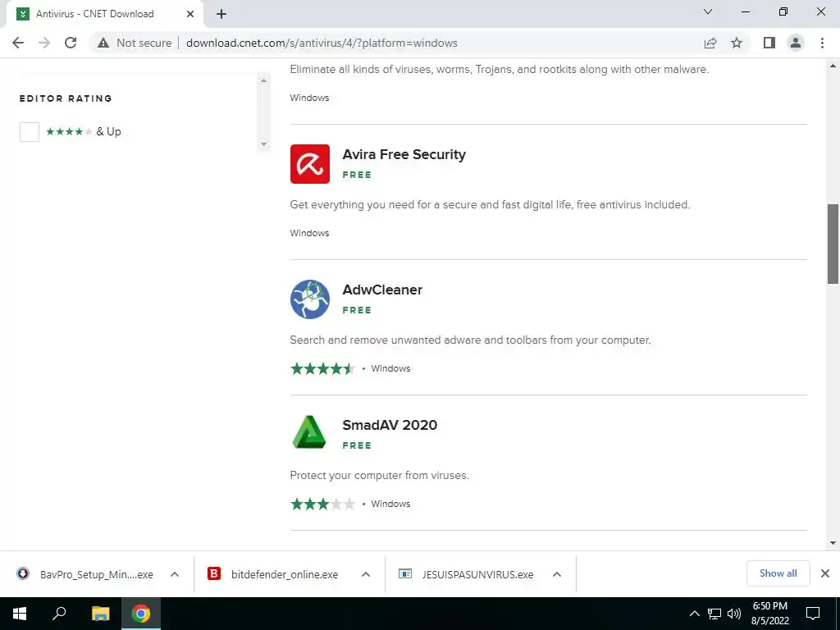Close the Antivirus - CNET Download tab
The width and height of the screenshot is (840, 630).
(190, 14)
